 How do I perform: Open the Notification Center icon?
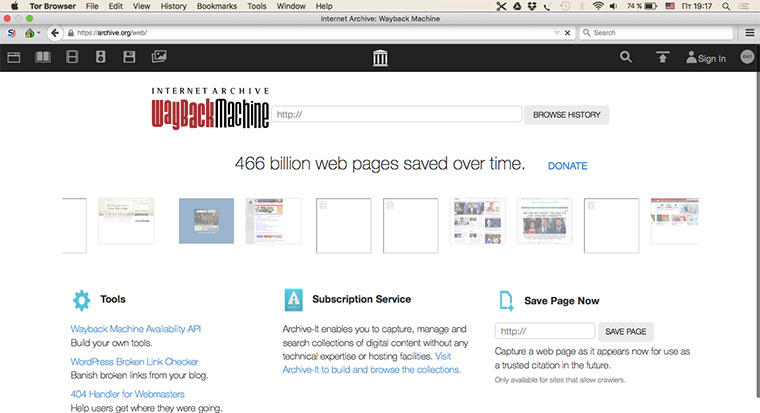[744, 6]
